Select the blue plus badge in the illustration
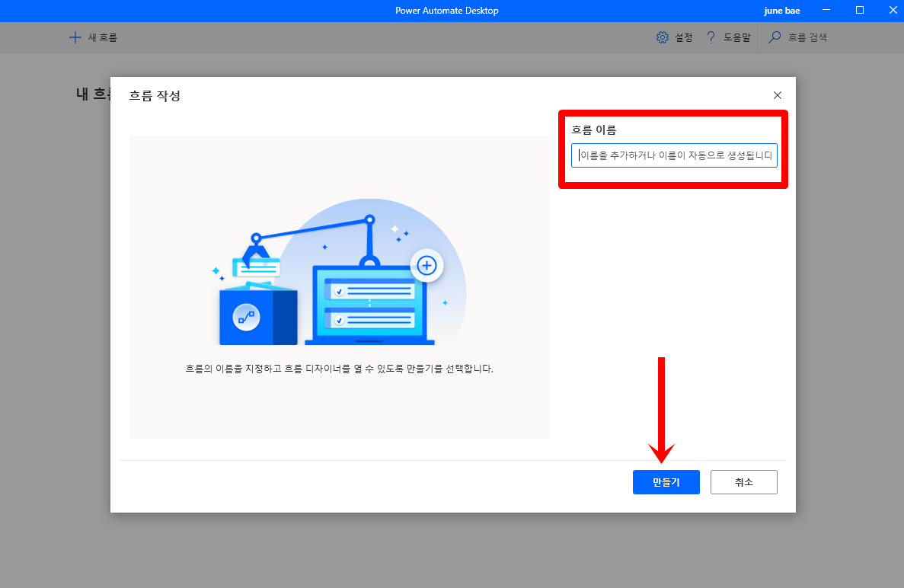904x588 pixels. [x=426, y=265]
